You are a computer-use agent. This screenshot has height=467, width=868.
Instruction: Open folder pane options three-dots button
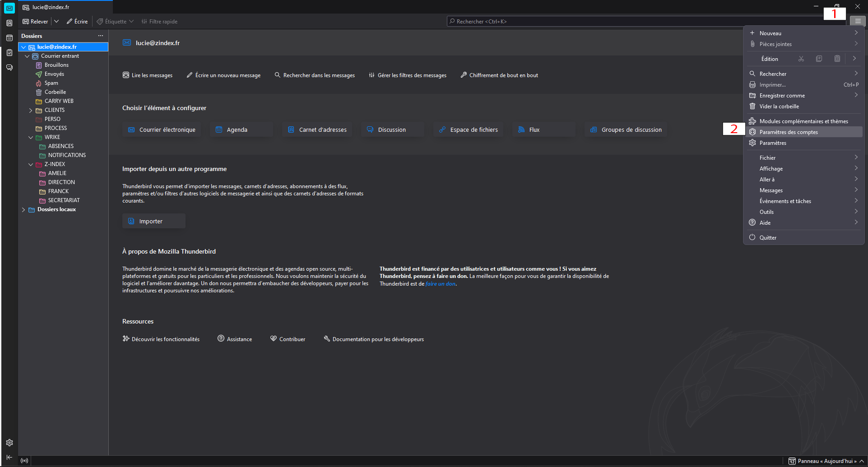click(101, 36)
